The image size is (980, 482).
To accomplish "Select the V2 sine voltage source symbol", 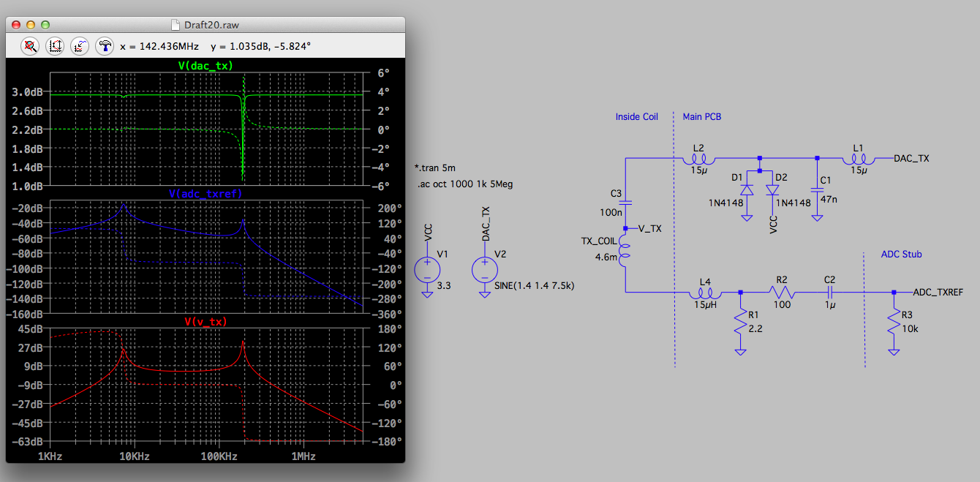I will coord(484,269).
